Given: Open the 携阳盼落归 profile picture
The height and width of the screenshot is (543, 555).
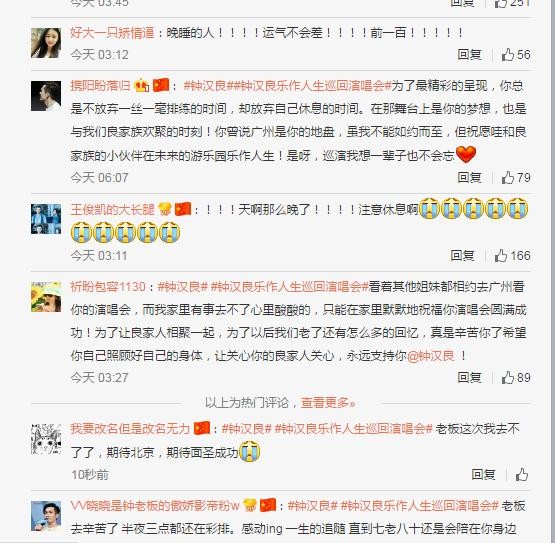Looking at the screenshot, I should [x=46, y=96].
